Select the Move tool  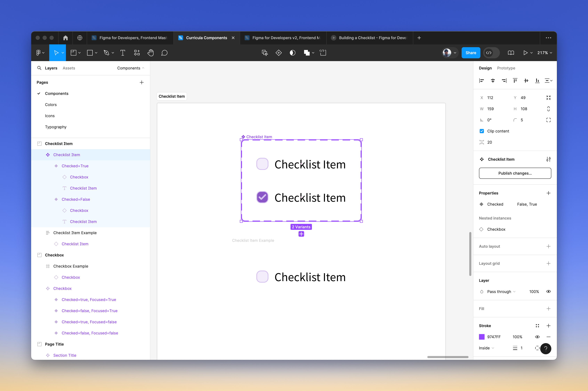click(x=56, y=53)
